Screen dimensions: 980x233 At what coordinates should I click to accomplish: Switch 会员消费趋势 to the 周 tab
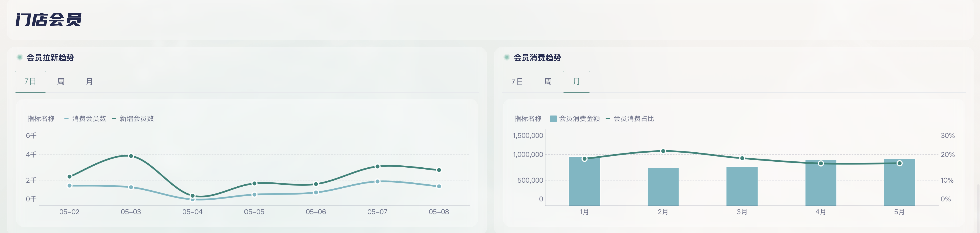[548, 81]
